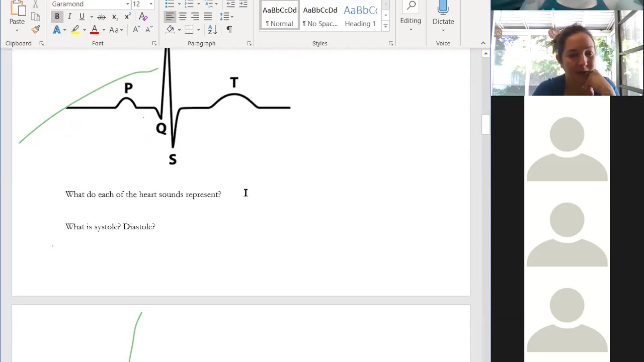Open Paragraph settings dialog launcher

tap(249, 44)
